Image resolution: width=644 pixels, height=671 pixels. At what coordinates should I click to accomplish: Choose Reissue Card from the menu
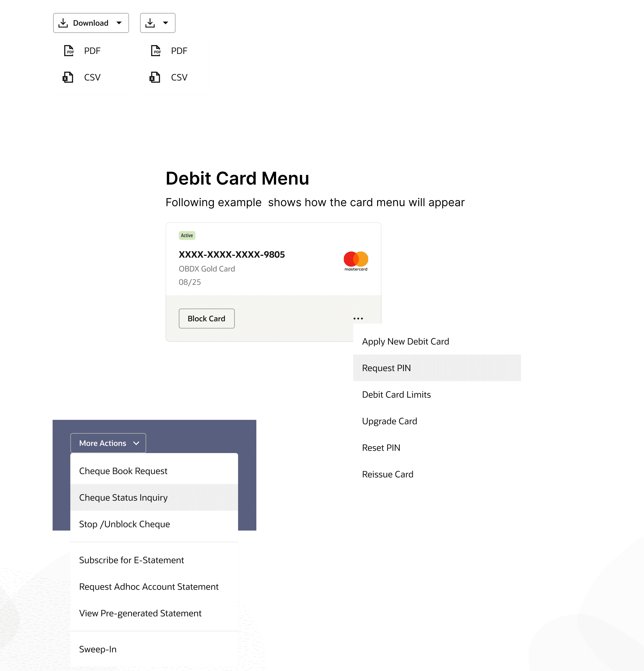click(387, 474)
